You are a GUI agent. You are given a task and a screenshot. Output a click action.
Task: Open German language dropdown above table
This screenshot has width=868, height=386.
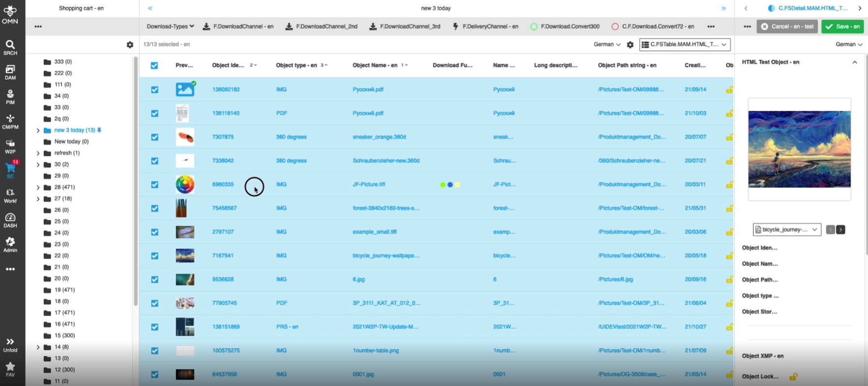tap(607, 44)
